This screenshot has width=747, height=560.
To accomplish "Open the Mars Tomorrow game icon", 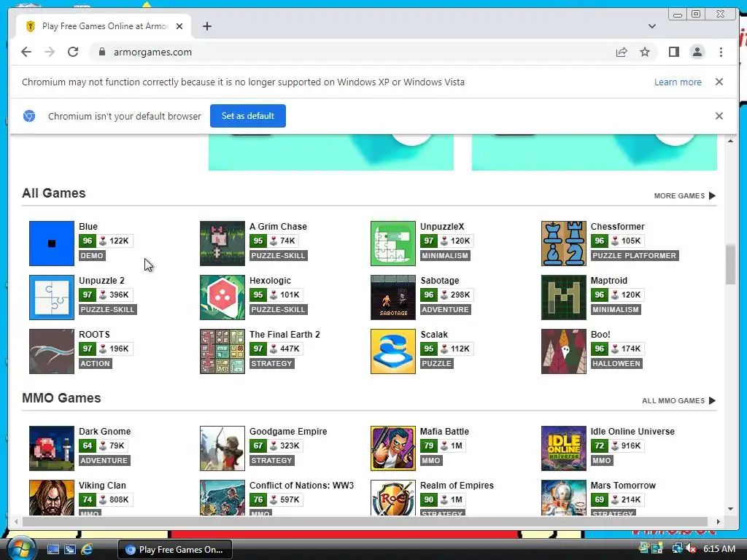I will 564,497.
